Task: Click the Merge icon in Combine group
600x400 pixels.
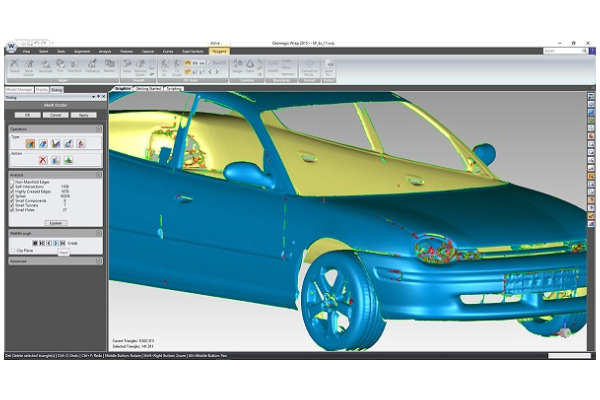Action: pyautogui.click(x=237, y=66)
